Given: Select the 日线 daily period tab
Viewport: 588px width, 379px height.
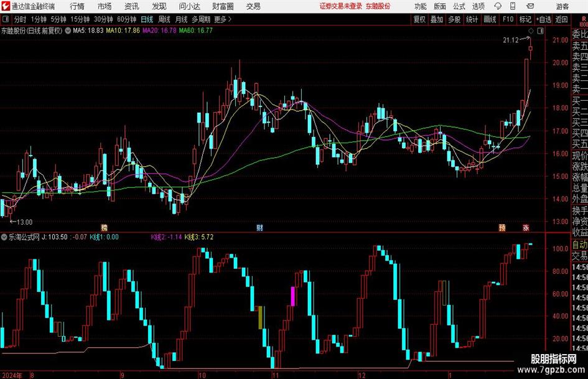Looking at the screenshot, I should click(147, 19).
